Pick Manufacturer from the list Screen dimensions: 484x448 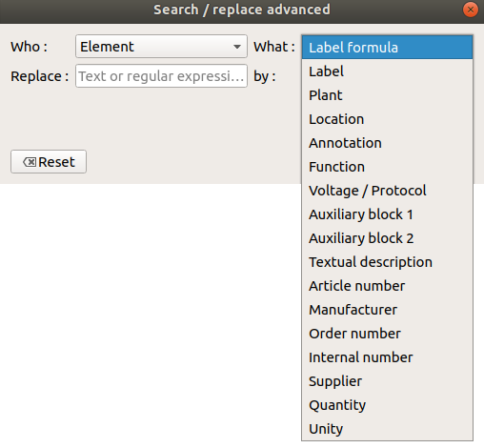pos(387,310)
